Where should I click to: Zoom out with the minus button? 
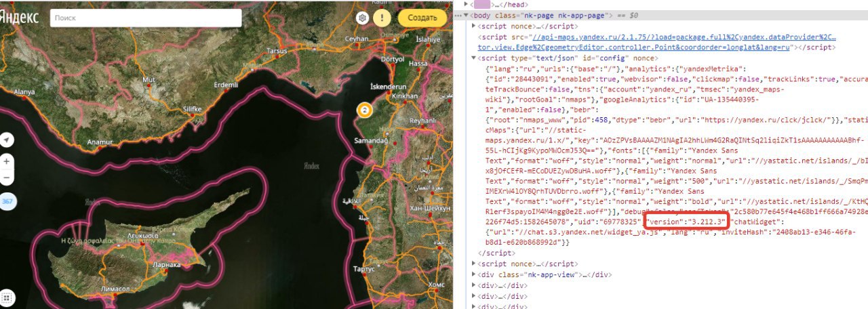pos(7,178)
